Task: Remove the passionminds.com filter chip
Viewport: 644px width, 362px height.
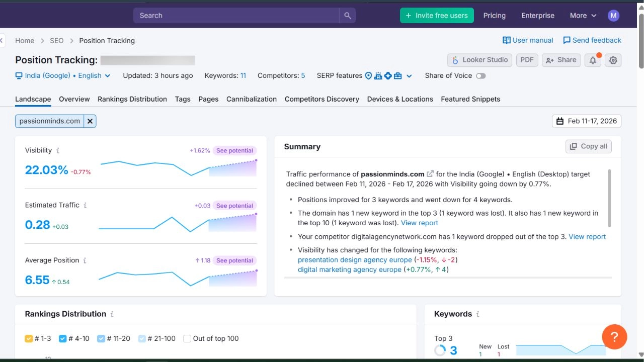Action: pos(90,121)
